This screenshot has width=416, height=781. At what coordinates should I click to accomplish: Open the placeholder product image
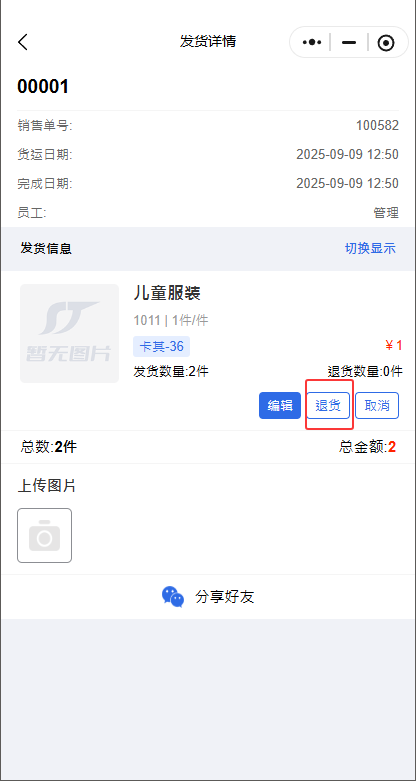tap(69, 333)
